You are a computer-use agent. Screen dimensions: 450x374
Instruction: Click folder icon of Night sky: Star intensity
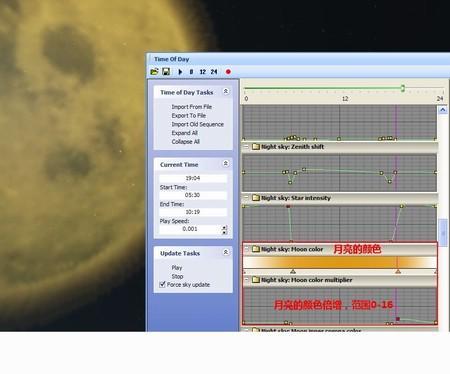(x=256, y=198)
